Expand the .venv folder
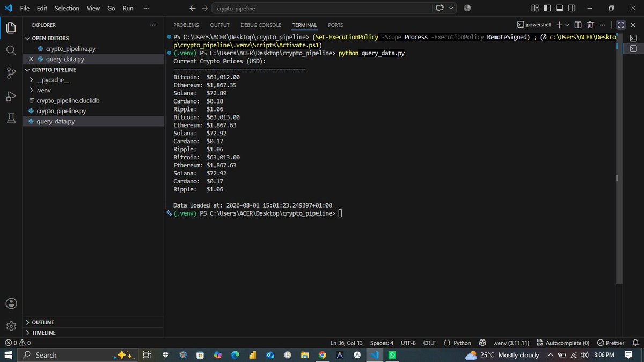Image resolution: width=644 pixels, height=362 pixels. pyautogui.click(x=93, y=90)
